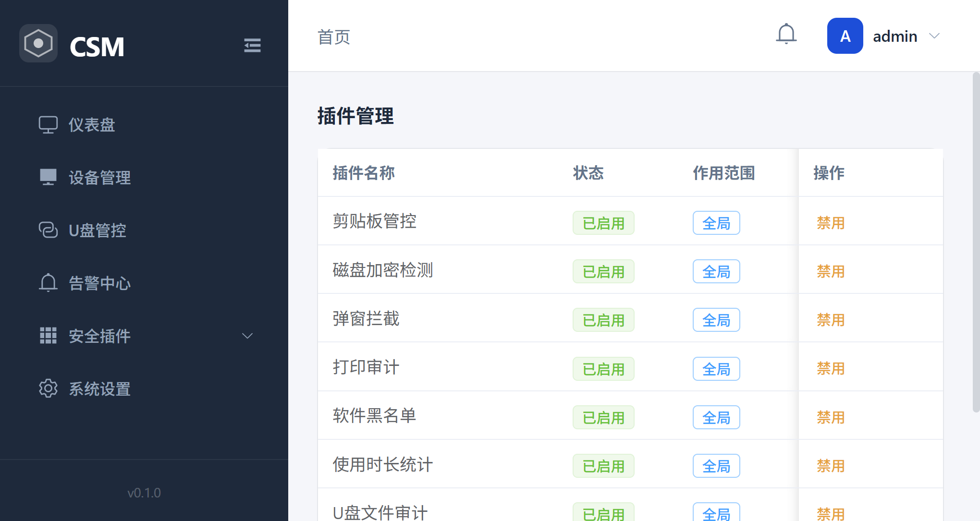Disable the 弹窗拦截 plugin via 禁用
The image size is (980, 521).
coord(831,320)
